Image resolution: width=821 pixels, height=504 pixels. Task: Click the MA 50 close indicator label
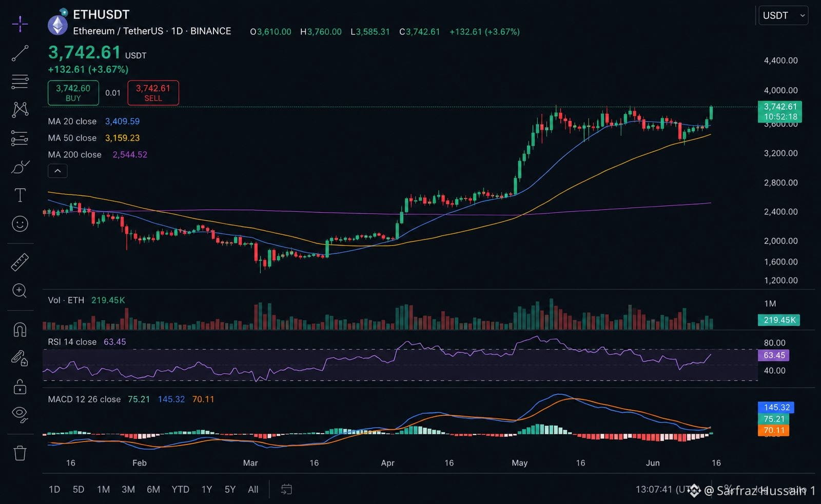72,138
